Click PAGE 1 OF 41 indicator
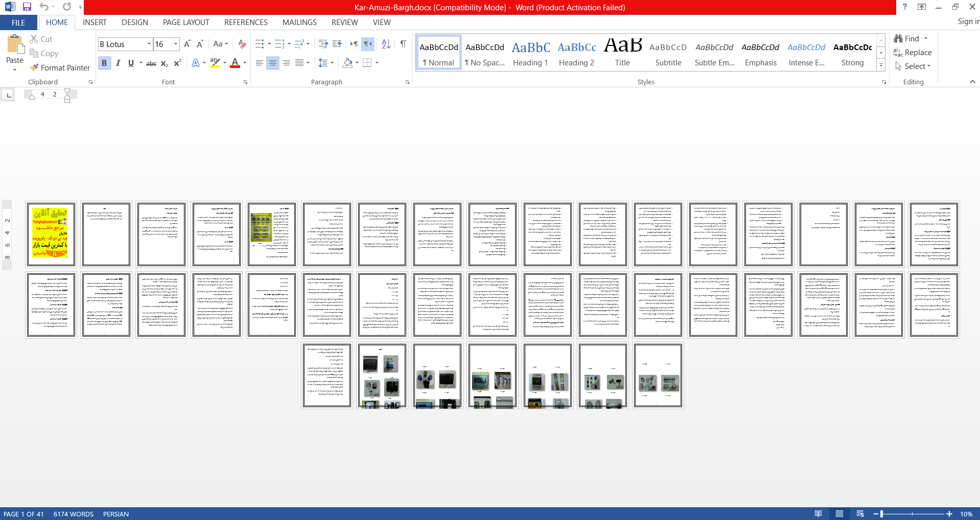Viewport: 980px width, 520px height. (24, 514)
